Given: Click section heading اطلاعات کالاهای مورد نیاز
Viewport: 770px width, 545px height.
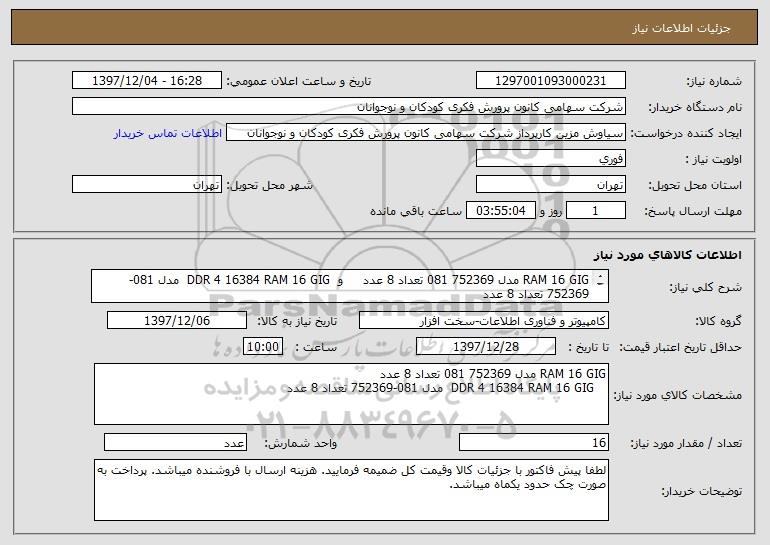Looking at the screenshot, I should click(667, 255).
